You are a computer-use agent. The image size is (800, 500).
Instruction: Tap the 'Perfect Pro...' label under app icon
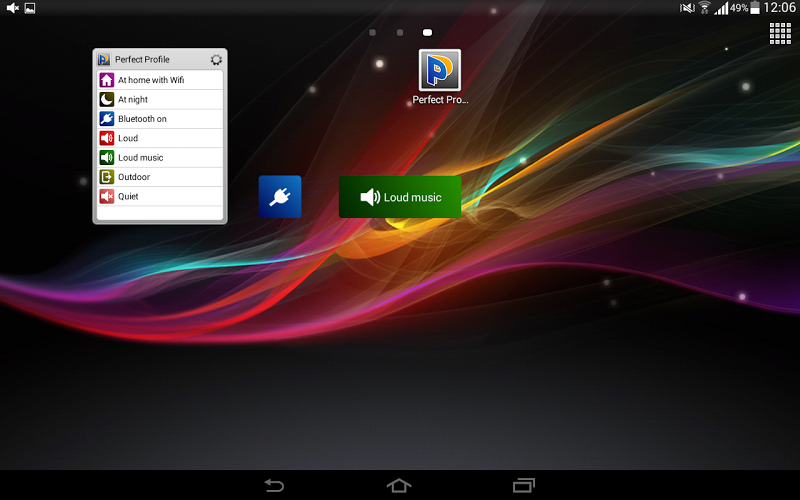click(440, 100)
